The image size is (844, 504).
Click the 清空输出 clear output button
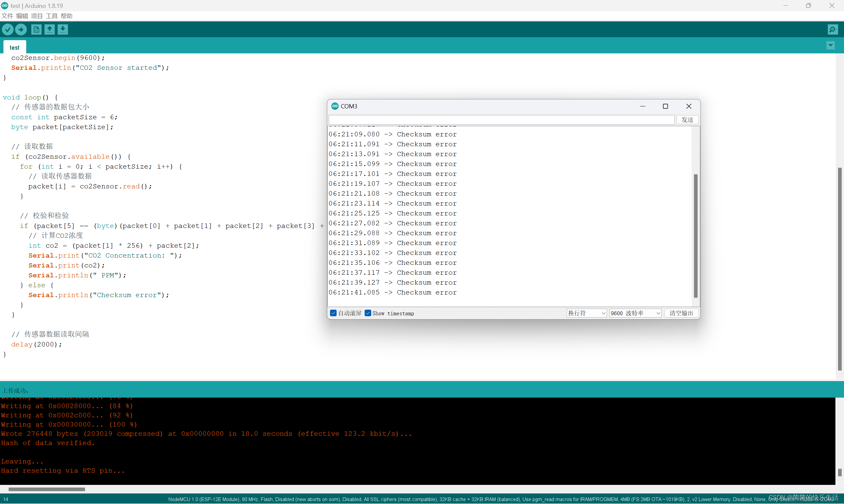(x=681, y=313)
